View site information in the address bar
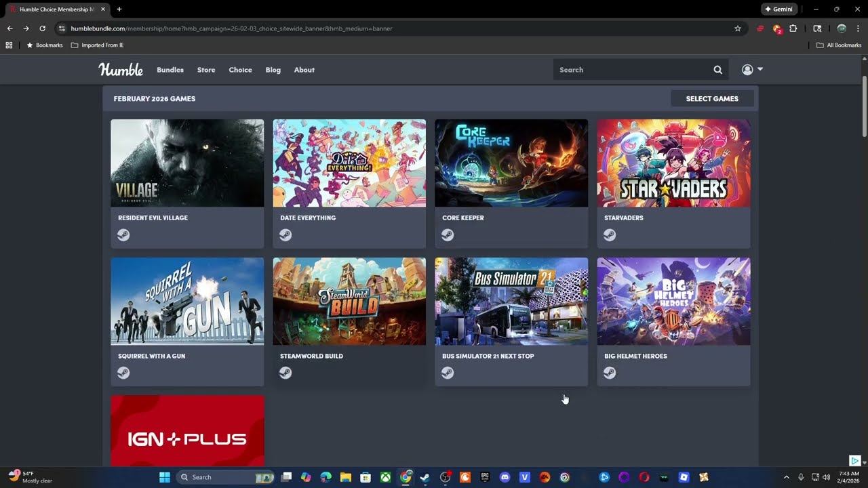 tap(62, 28)
